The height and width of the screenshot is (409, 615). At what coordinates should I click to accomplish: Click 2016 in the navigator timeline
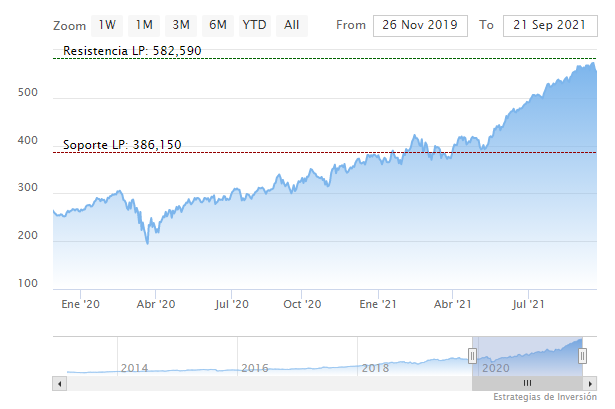point(254,368)
